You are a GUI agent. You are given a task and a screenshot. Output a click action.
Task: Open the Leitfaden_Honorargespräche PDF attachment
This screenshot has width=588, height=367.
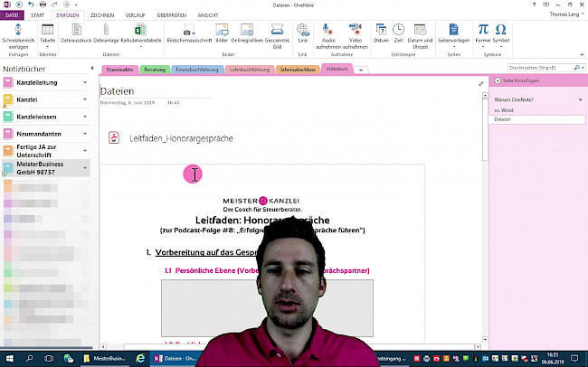click(115, 137)
